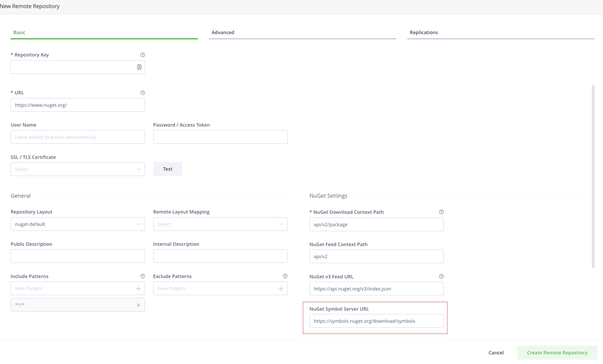This screenshot has width=603, height=364.
Task: Add a new Exclude Pattern with plus icon
Action: tap(281, 288)
